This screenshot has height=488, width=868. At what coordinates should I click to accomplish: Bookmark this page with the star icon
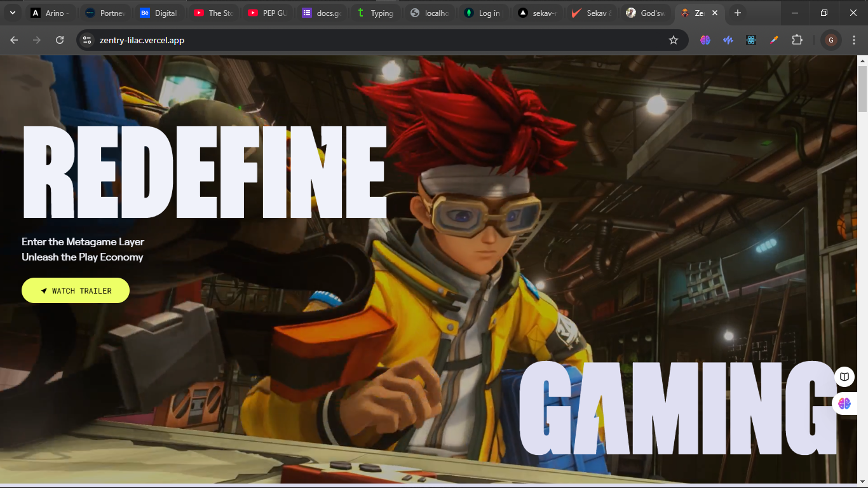pyautogui.click(x=674, y=40)
